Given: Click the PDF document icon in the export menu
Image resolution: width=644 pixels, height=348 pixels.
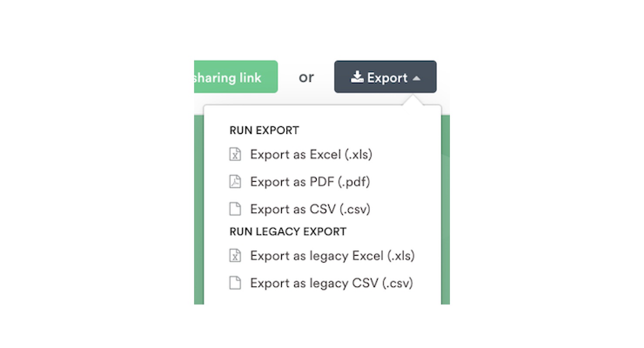Looking at the screenshot, I should coord(235,181).
